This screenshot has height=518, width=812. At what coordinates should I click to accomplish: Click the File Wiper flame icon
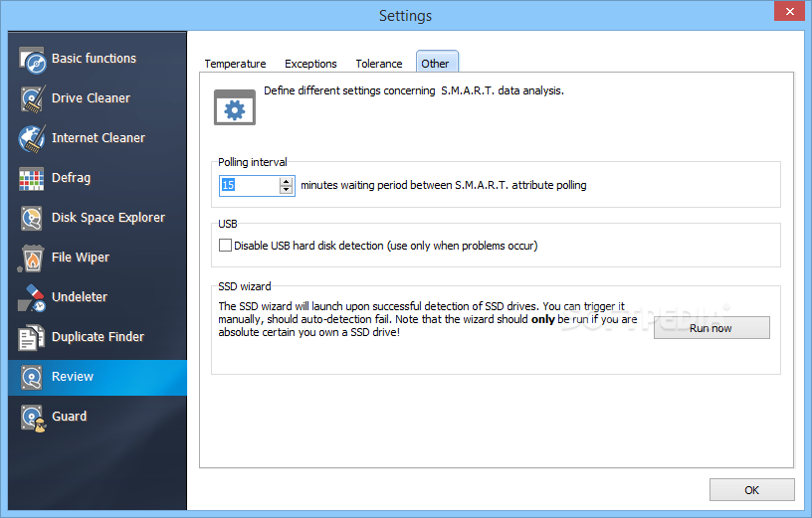tap(32, 259)
